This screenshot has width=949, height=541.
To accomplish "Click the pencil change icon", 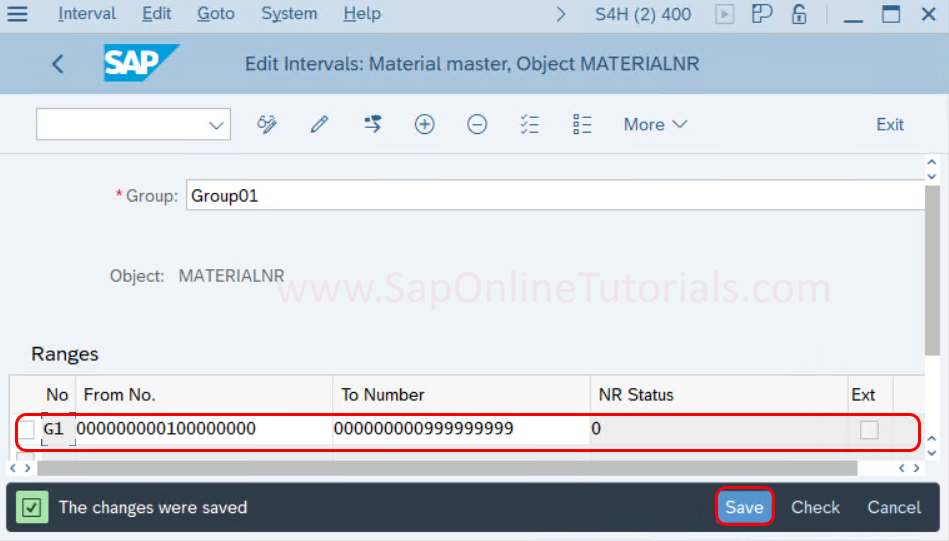I will click(319, 124).
